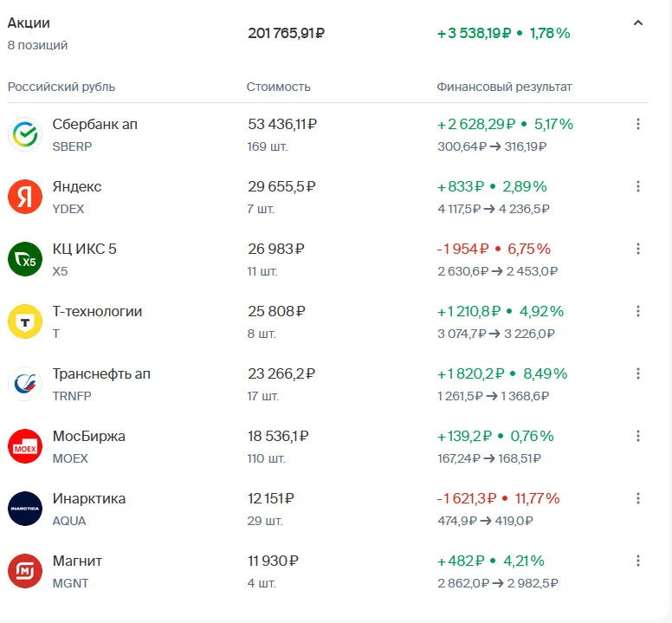
Task: Open the Яндекс three-dot menu
Action: [637, 186]
